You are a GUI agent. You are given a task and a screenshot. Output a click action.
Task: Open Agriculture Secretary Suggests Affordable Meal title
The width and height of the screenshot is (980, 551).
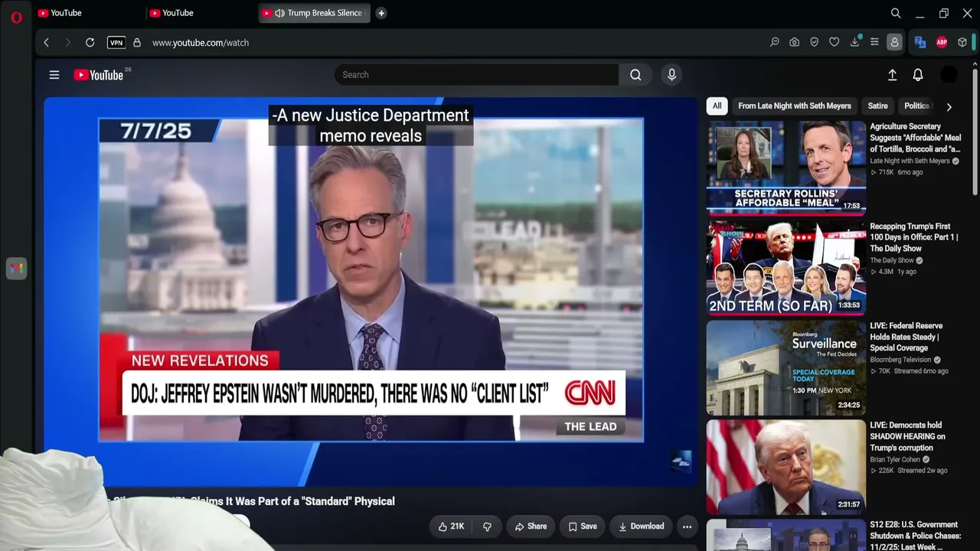[x=915, y=138]
